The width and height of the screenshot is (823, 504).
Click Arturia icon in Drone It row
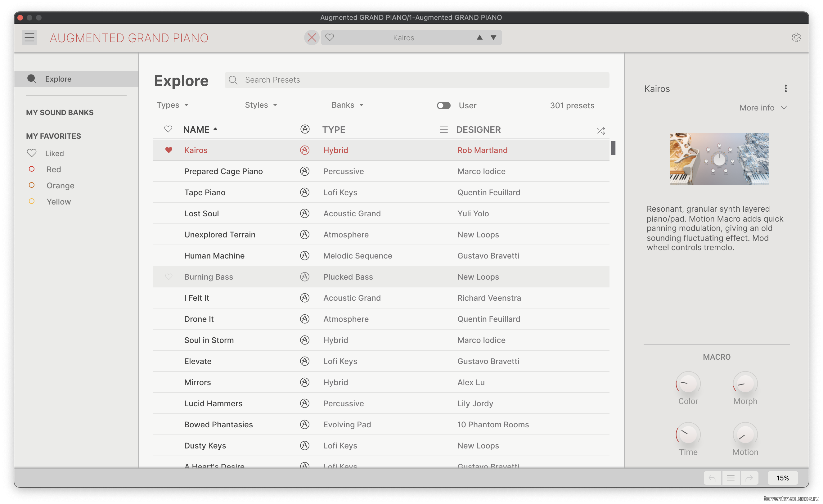click(x=304, y=319)
